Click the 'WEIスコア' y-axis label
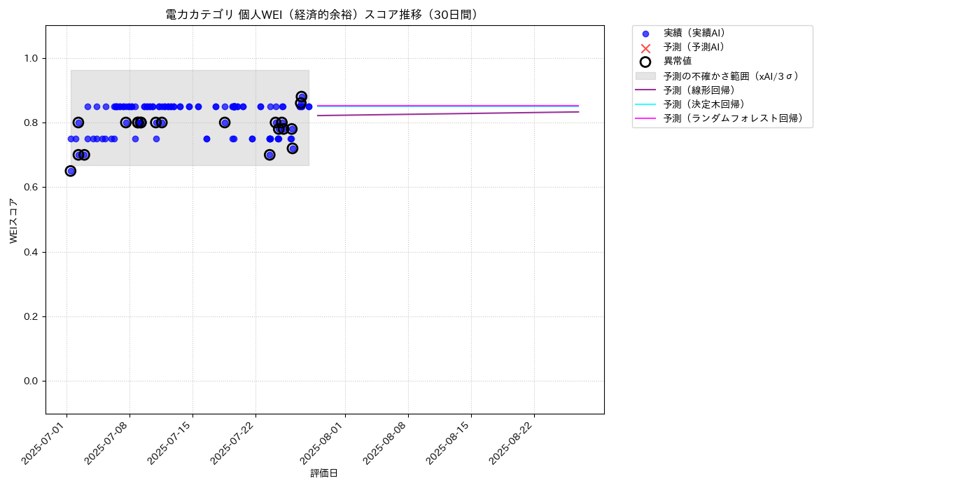980x490 pixels. [x=14, y=220]
